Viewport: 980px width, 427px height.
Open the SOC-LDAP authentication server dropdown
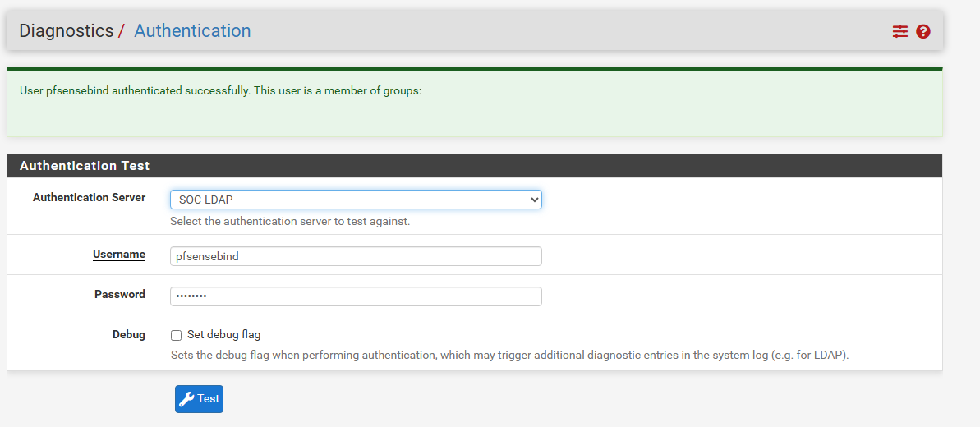coord(356,200)
